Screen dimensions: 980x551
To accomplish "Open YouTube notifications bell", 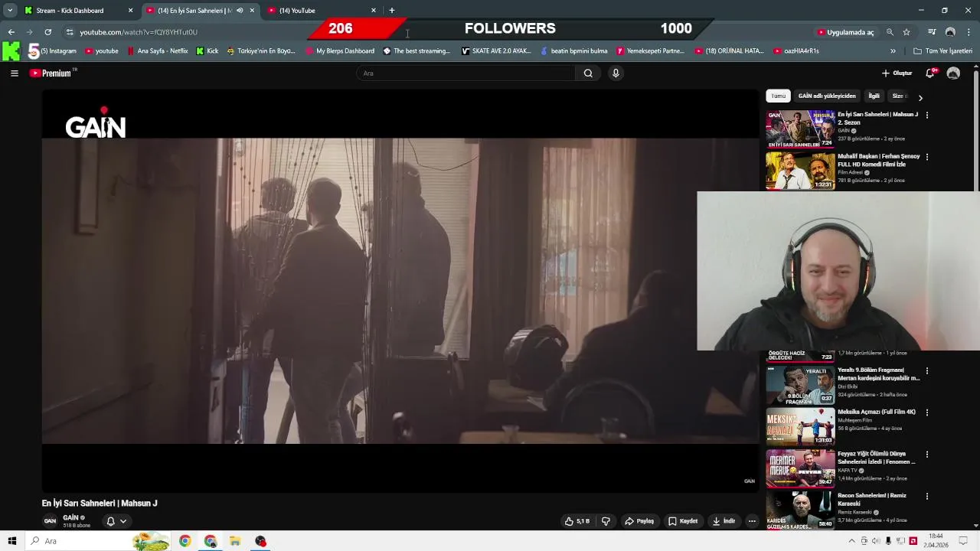I will (929, 73).
